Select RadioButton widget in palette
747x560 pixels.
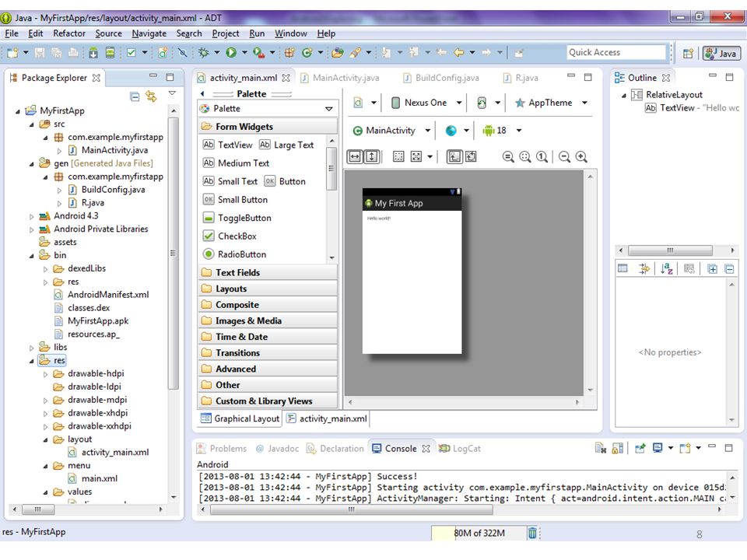(x=234, y=254)
